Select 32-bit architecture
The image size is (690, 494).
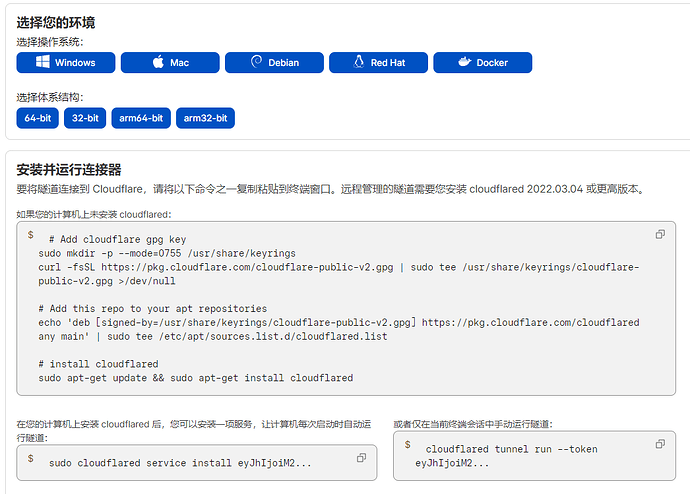tap(85, 118)
